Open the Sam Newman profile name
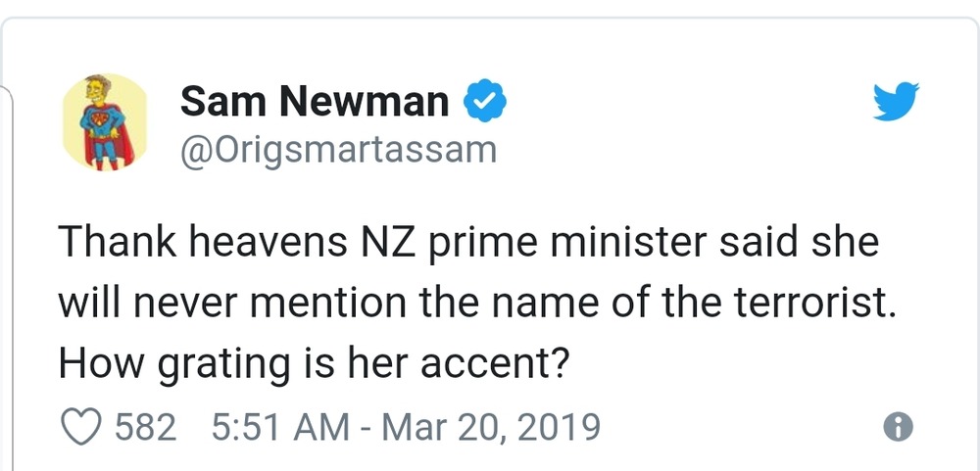980x471 pixels. coord(315,101)
